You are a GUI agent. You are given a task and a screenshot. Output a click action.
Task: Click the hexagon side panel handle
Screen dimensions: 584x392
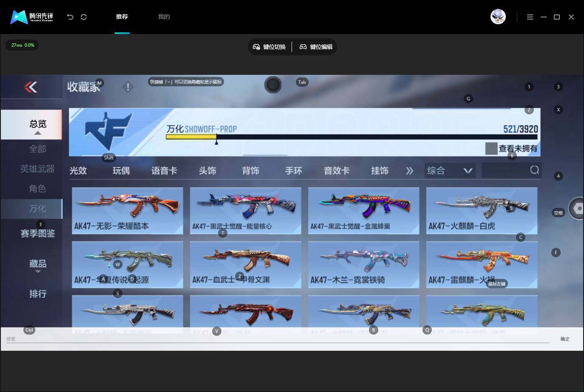[577, 208]
